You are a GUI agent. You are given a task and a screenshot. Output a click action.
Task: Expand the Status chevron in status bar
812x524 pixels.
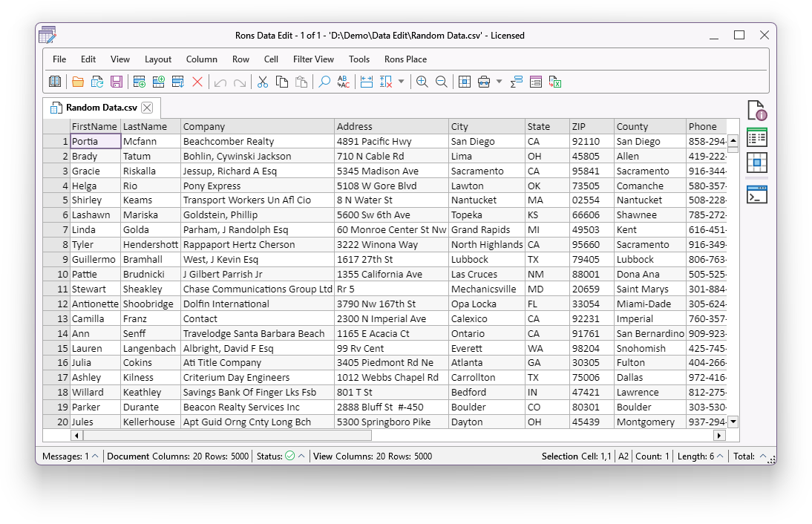301,456
